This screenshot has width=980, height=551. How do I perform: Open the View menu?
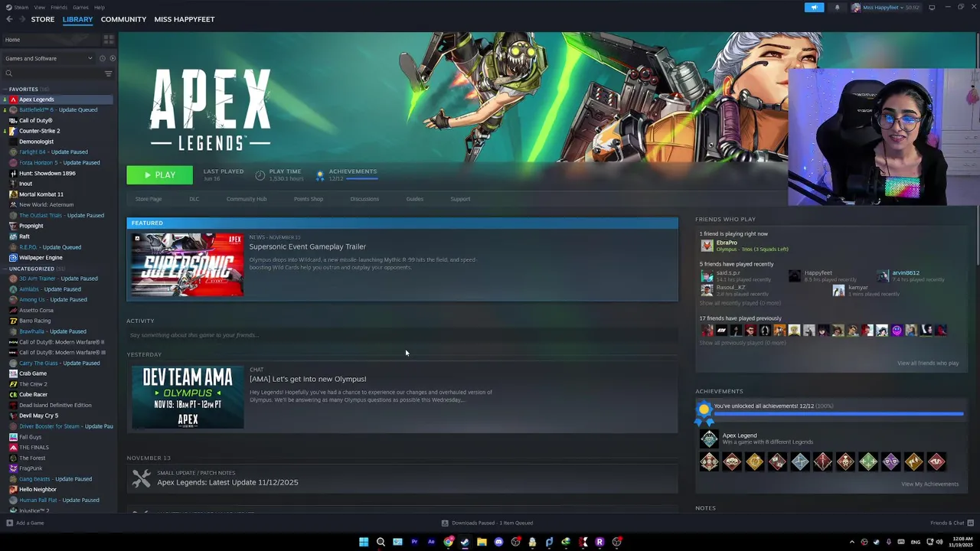(x=39, y=8)
